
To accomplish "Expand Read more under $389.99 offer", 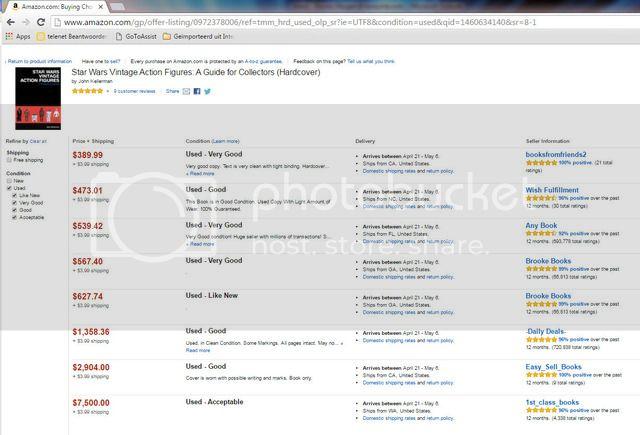I will pyautogui.click(x=200, y=173).
